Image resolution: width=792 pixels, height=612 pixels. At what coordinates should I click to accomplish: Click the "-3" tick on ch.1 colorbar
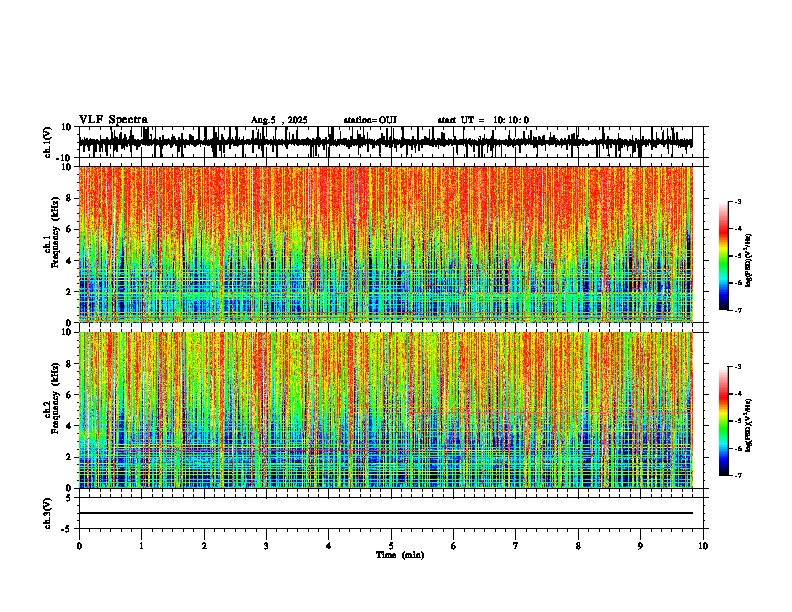[x=738, y=201]
